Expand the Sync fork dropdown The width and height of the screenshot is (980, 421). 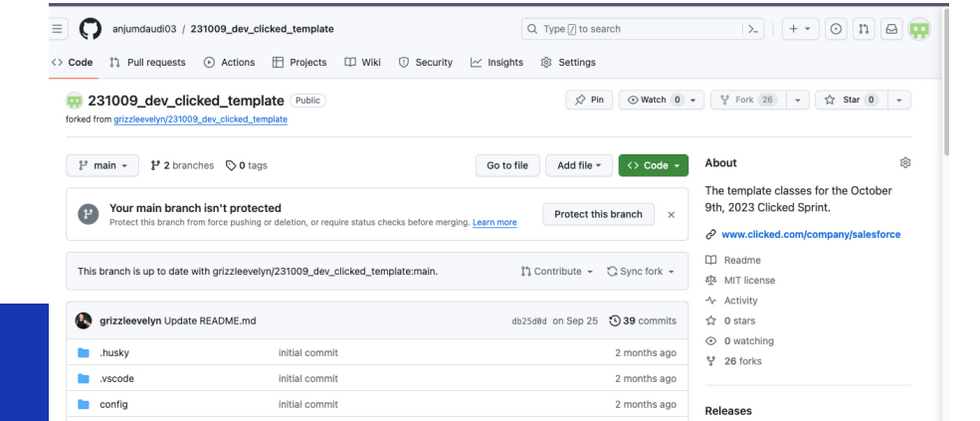tap(641, 271)
